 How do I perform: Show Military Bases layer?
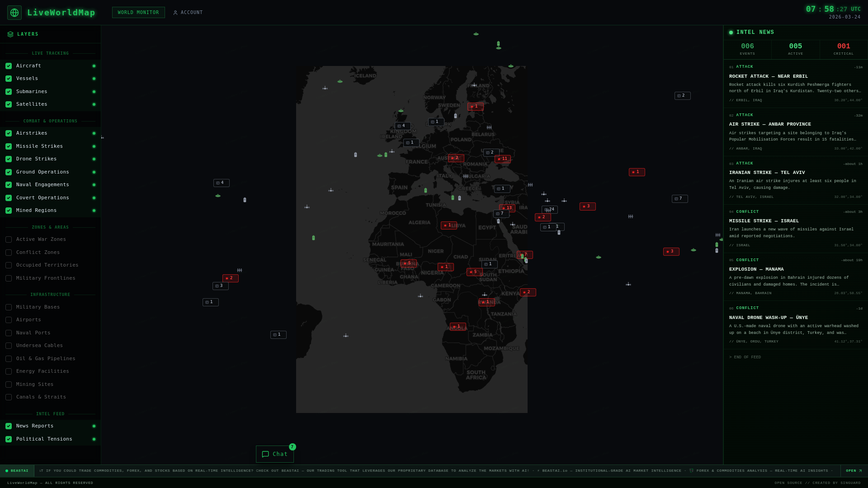(x=9, y=307)
